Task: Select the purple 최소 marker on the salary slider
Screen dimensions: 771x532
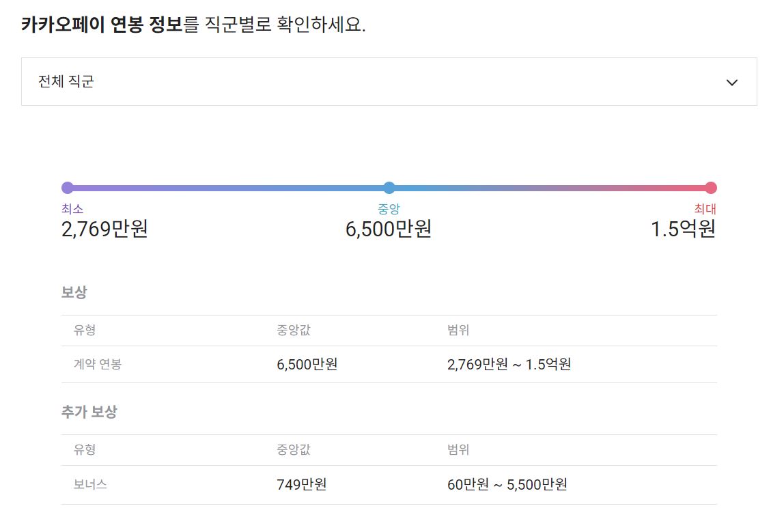Action: click(x=66, y=187)
